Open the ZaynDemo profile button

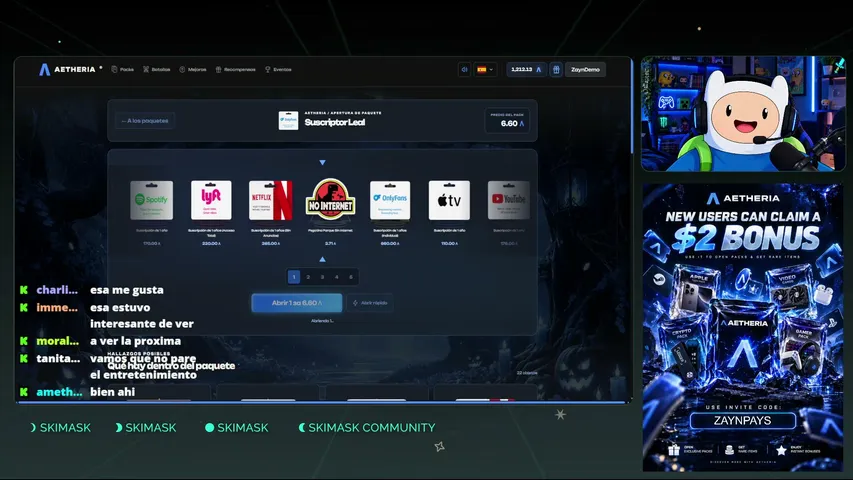pos(585,70)
